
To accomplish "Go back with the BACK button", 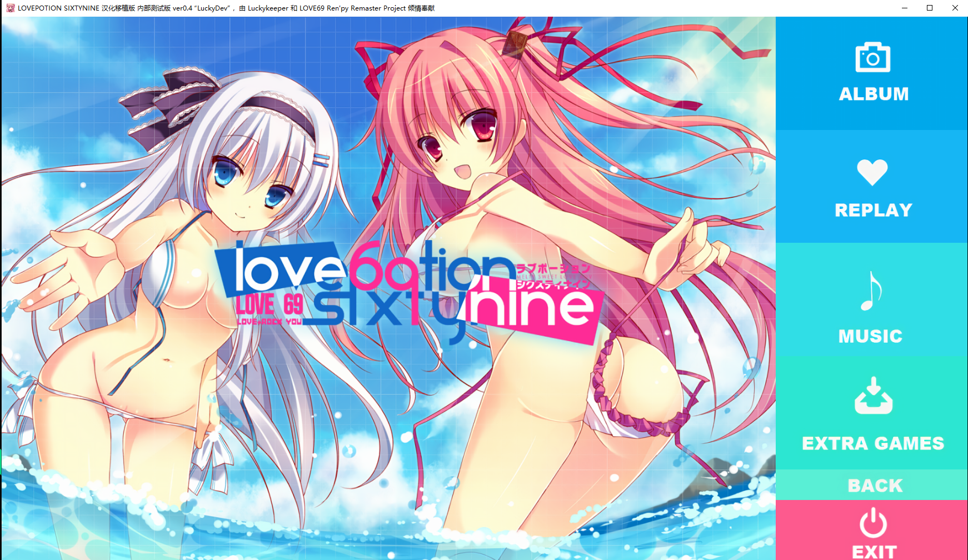I will tap(872, 485).
